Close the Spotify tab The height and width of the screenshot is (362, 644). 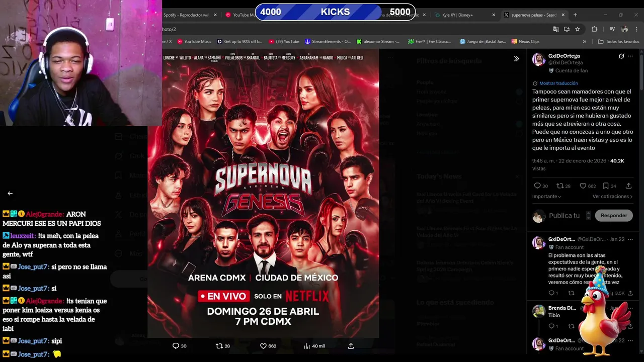pos(215,15)
